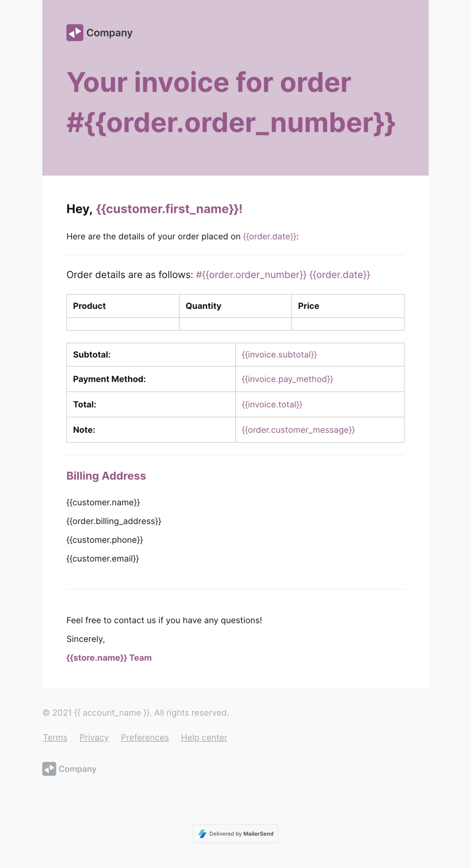Viewport: 471px width, 868px height.
Task: Click the order.customer_message note value
Action: [x=298, y=430]
